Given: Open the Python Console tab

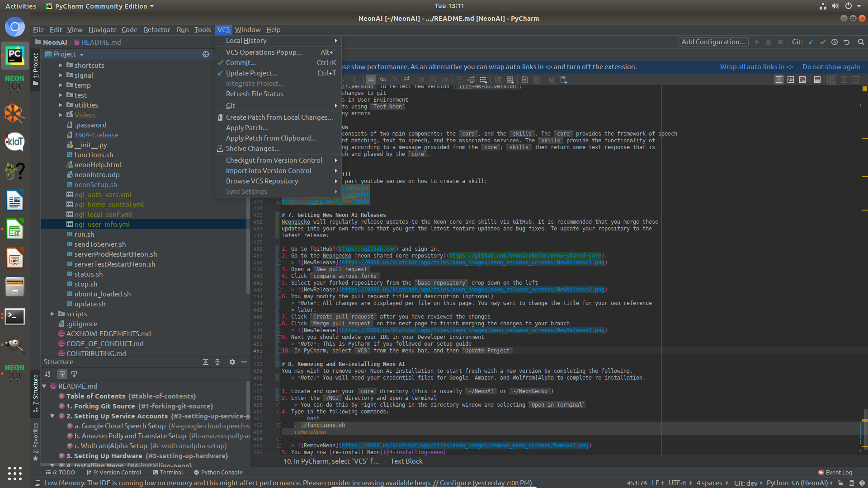Looking at the screenshot, I should coord(218,472).
